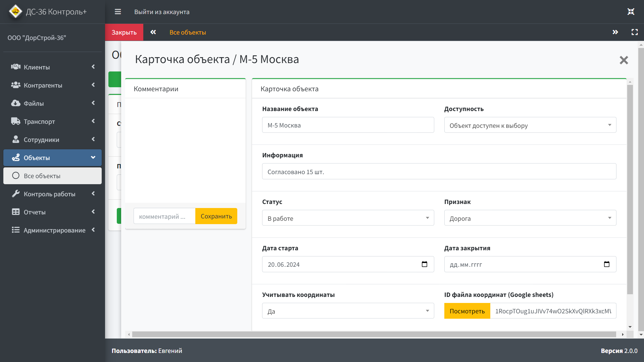The height and width of the screenshot is (362, 644).
Task: Click the Контрагенты users icon
Action: [16, 85]
